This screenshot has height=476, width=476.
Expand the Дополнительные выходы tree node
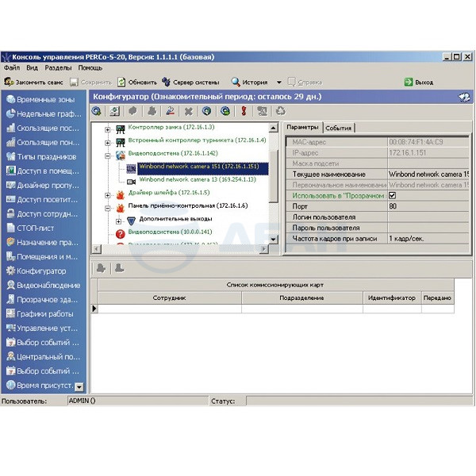tap(119, 219)
